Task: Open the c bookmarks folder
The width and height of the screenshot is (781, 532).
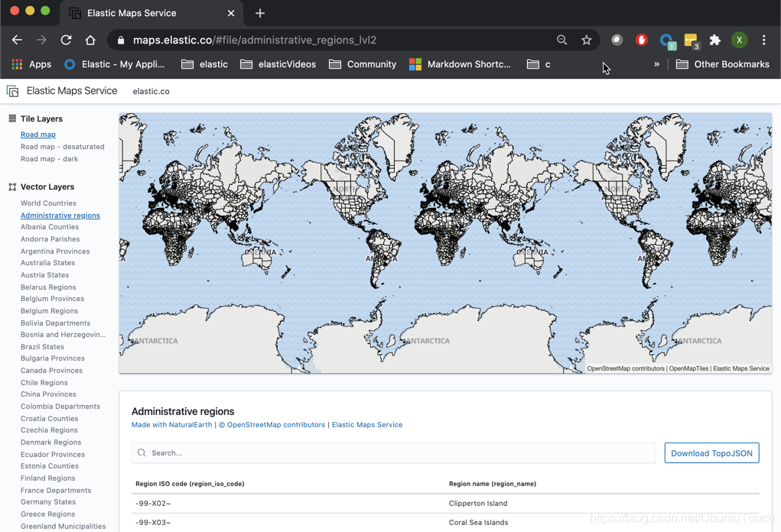Action: [539, 64]
